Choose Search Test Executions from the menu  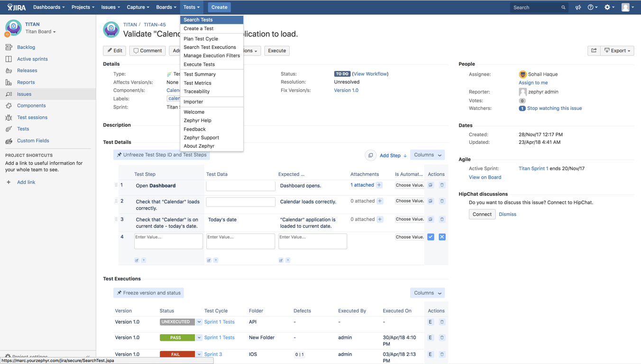(211, 47)
